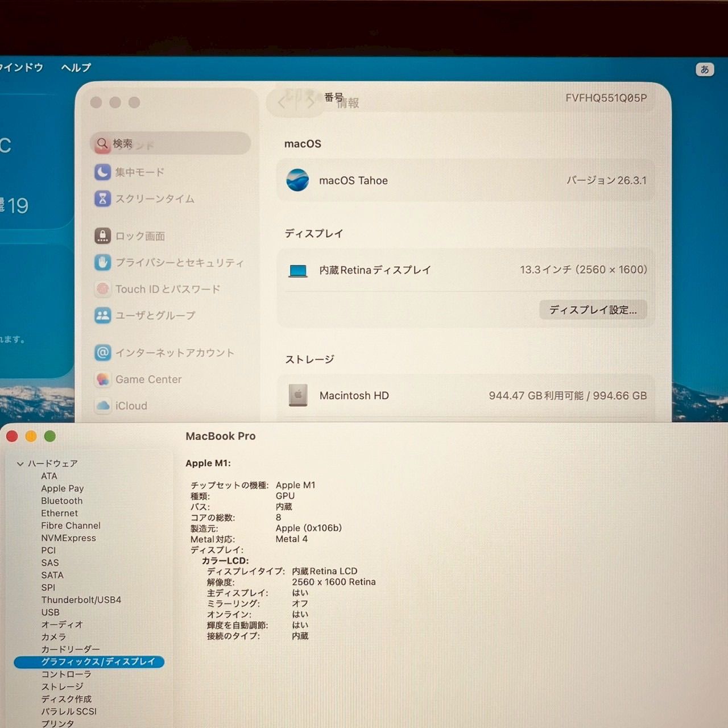Select ロック画面 in the sidebar
Image resolution: width=728 pixels, height=728 pixels.
(x=130, y=235)
